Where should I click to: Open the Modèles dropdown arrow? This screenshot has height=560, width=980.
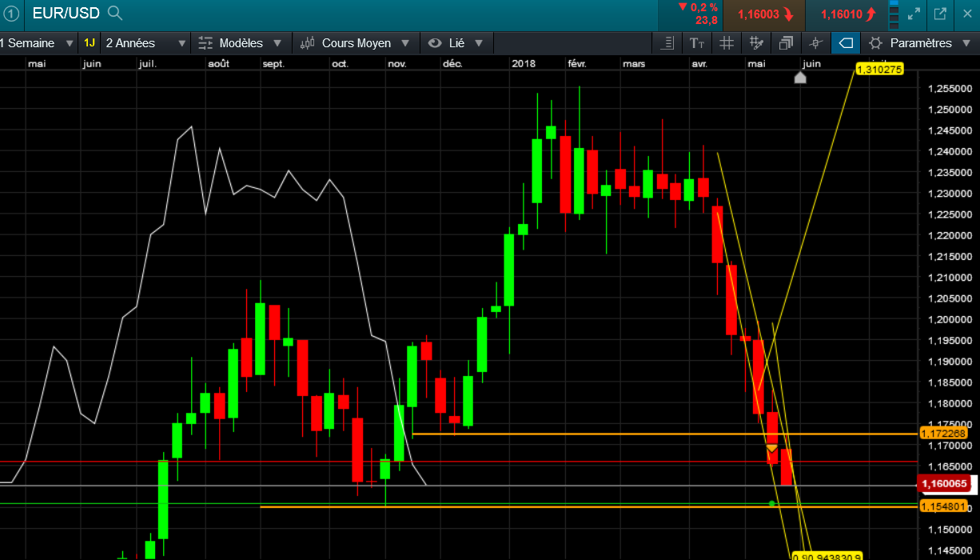(x=277, y=43)
